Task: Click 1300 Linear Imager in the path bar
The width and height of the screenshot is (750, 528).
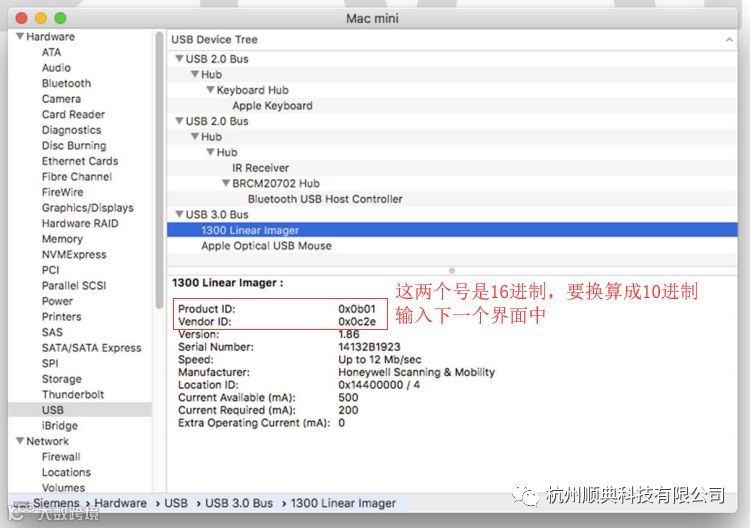Action: pos(343,503)
